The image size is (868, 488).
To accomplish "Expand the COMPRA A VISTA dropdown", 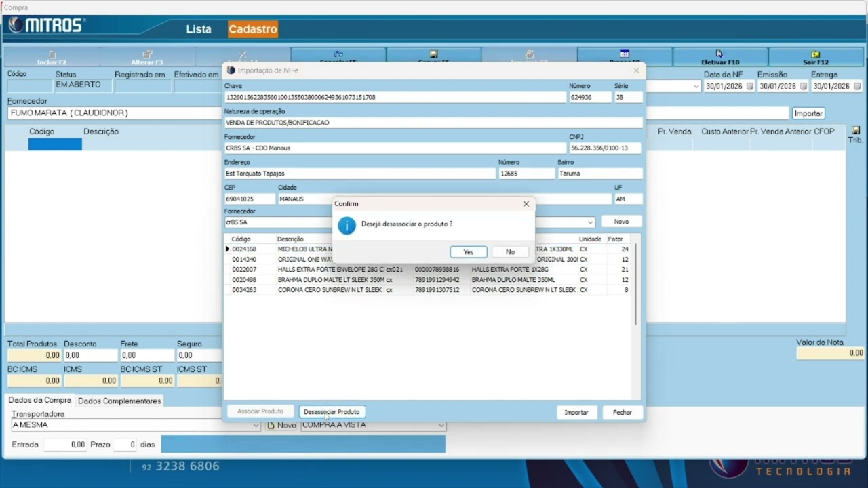I will (x=441, y=425).
